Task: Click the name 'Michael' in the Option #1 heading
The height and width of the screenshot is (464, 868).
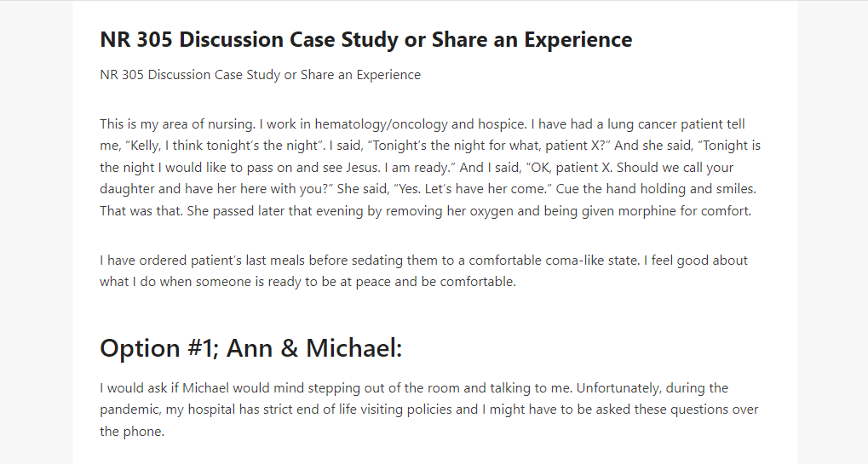Action: [354, 348]
